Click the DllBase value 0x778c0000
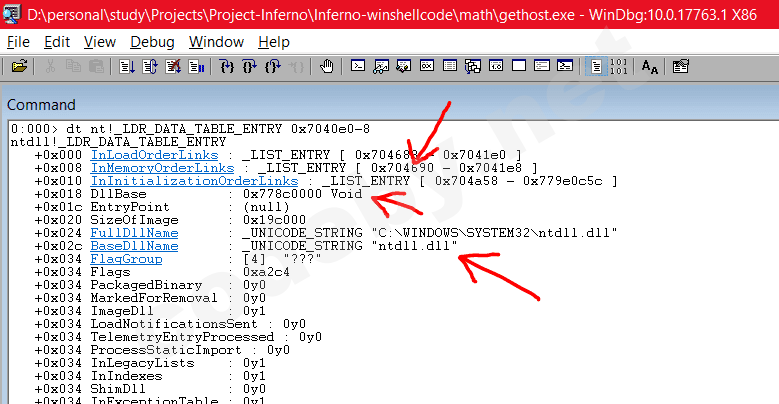This screenshot has width=779, height=404. coord(282,194)
